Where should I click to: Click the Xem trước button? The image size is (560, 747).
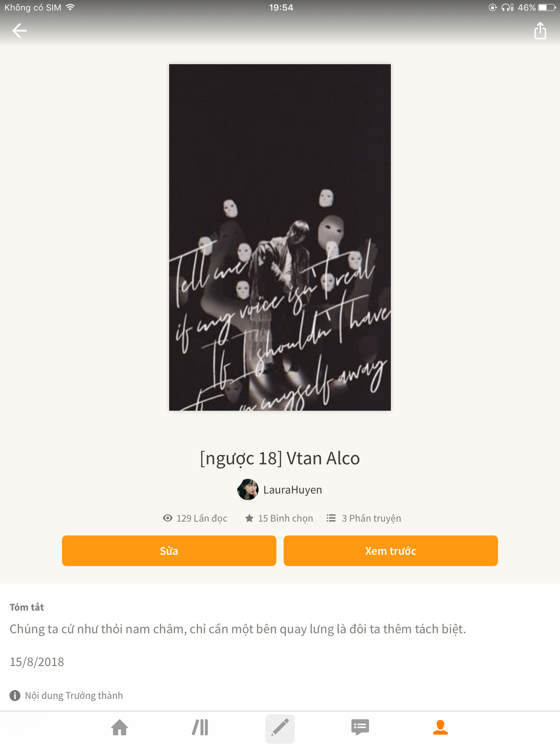391,551
